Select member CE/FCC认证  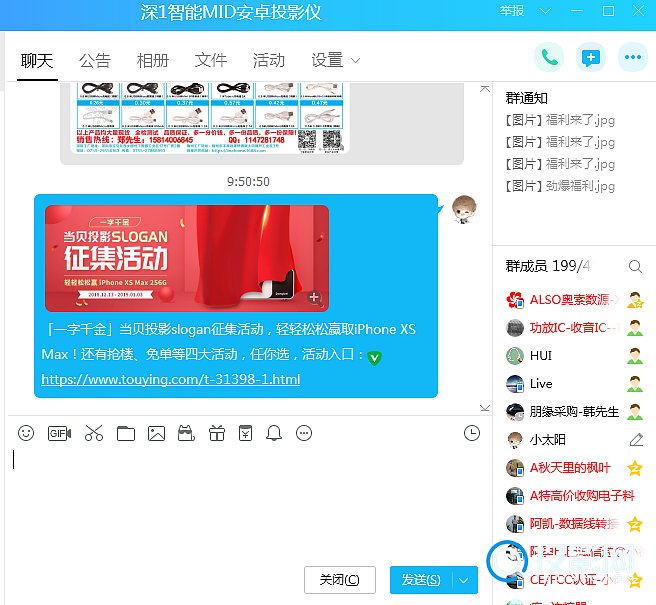coord(574,580)
